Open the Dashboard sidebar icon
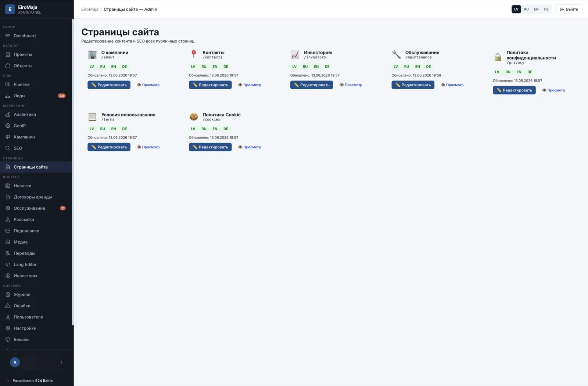This screenshot has width=588, height=386. 8,36
